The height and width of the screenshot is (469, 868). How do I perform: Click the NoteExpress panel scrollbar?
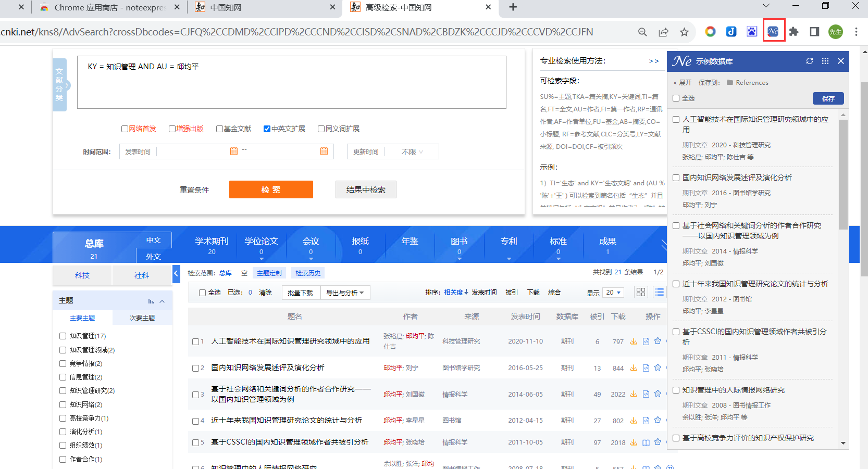(843, 174)
